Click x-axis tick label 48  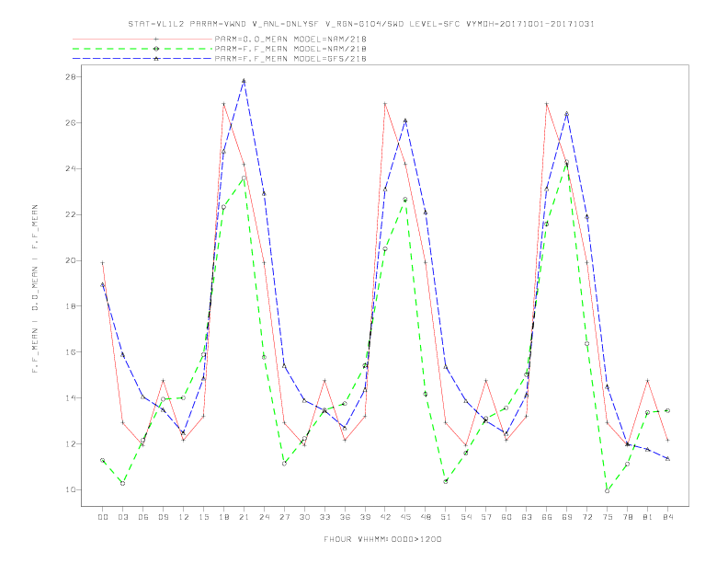pyautogui.click(x=426, y=517)
